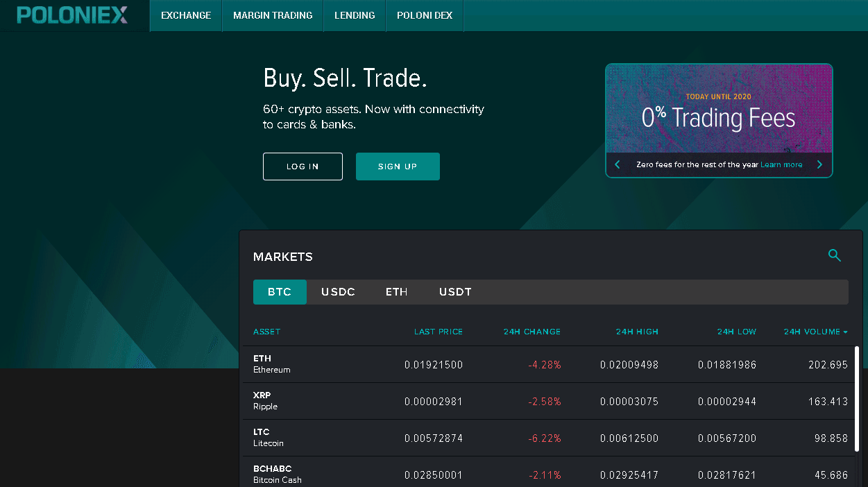Follow the Learn more link

click(x=781, y=165)
